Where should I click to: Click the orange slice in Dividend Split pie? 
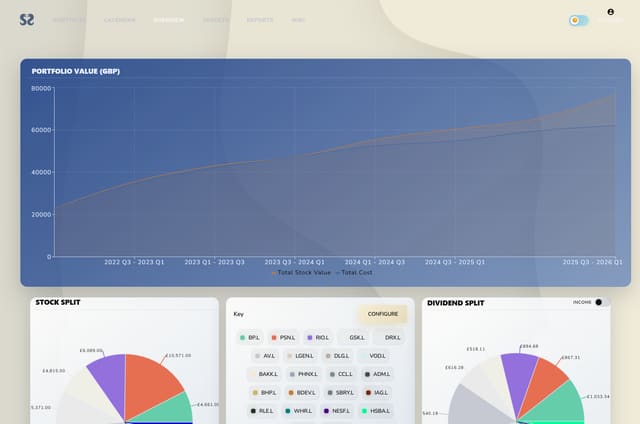pos(543,384)
